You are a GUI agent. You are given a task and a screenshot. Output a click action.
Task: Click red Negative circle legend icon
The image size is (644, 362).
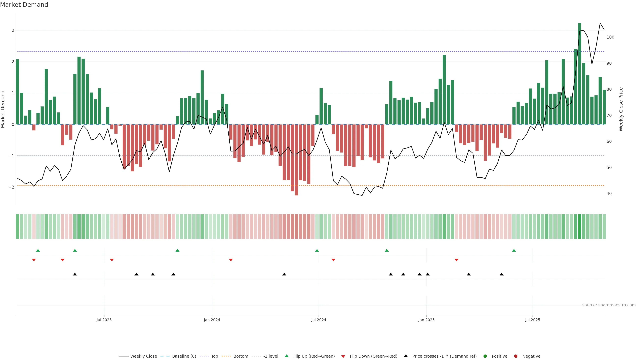point(516,356)
